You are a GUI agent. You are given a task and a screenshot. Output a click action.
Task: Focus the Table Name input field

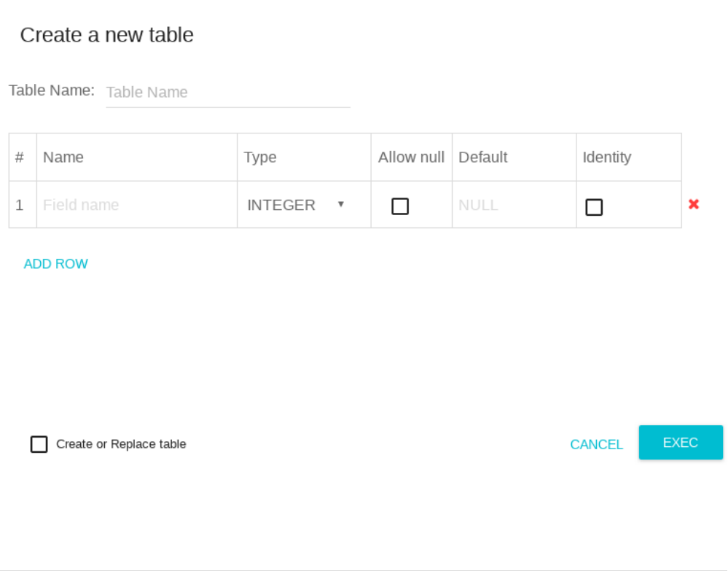[x=227, y=93]
